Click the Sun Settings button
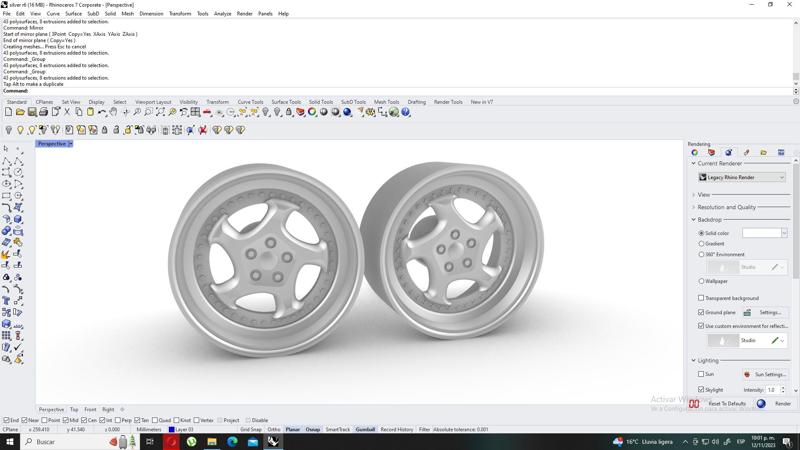Viewport: 800px width, 450px height. pyautogui.click(x=765, y=374)
